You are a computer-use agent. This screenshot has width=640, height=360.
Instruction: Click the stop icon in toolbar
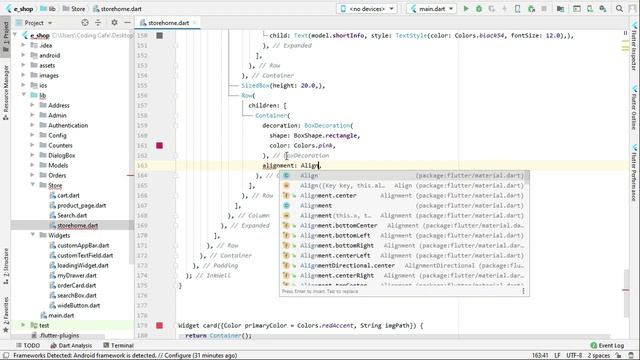tap(544, 9)
